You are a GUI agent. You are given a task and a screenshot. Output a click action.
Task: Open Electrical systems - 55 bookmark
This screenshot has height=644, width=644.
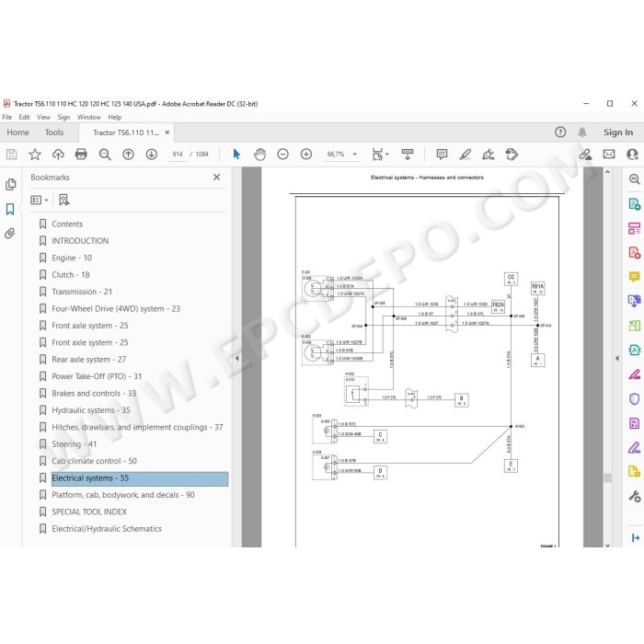(x=140, y=479)
